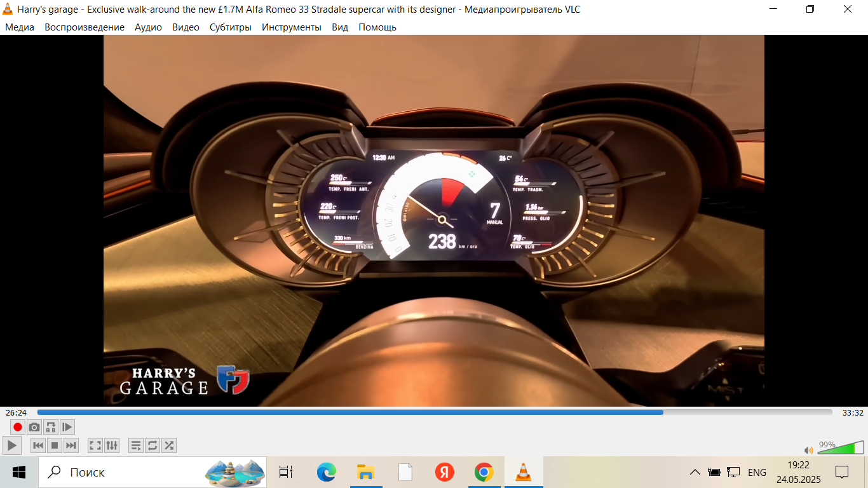Step forward frame by frame
This screenshot has height=488, width=868.
(67, 427)
